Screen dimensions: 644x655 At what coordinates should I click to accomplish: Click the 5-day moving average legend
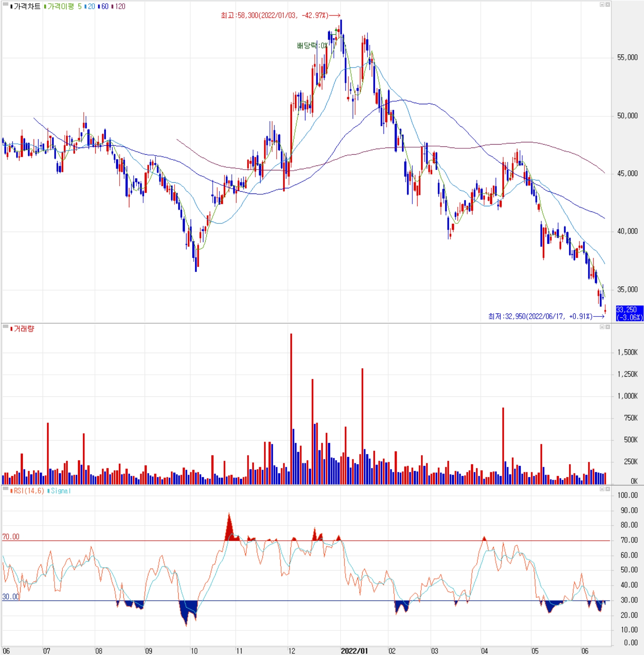click(80, 6)
